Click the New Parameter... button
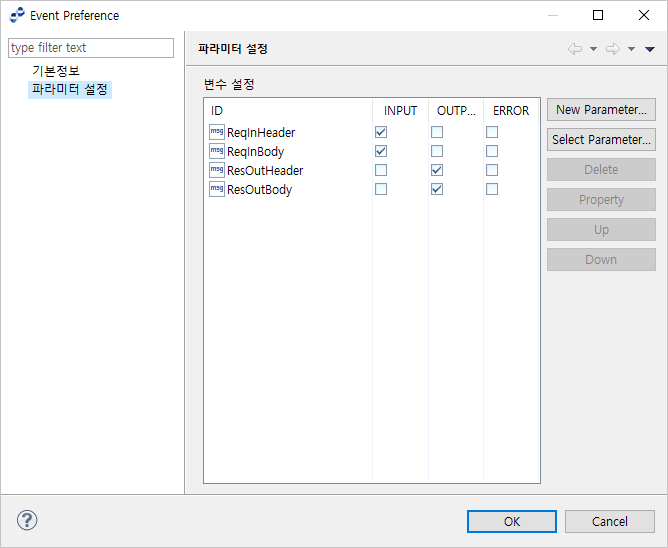668x548 pixels. [x=601, y=110]
